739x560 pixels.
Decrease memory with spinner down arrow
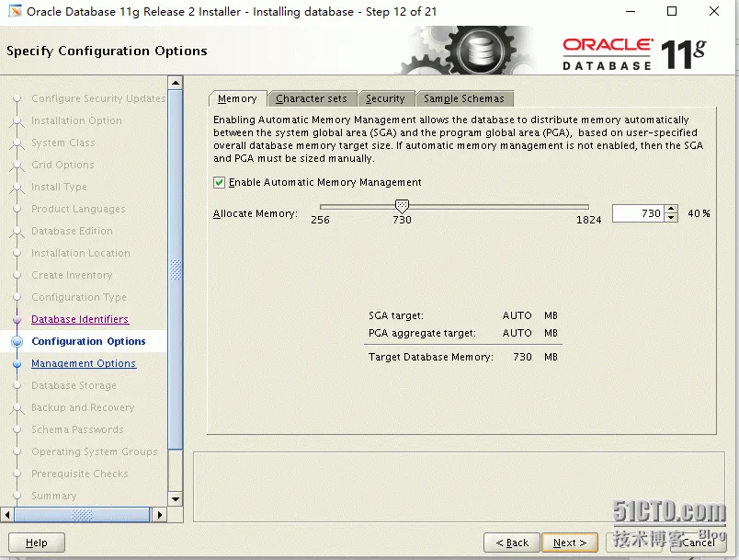(671, 218)
